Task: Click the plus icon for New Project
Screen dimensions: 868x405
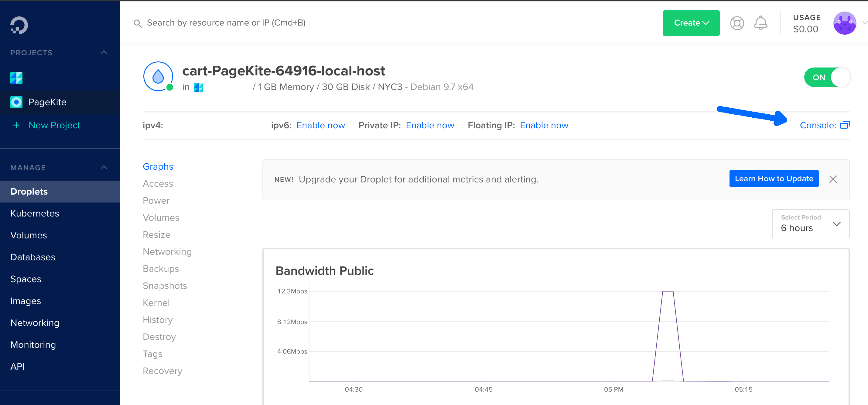Action: (x=16, y=125)
